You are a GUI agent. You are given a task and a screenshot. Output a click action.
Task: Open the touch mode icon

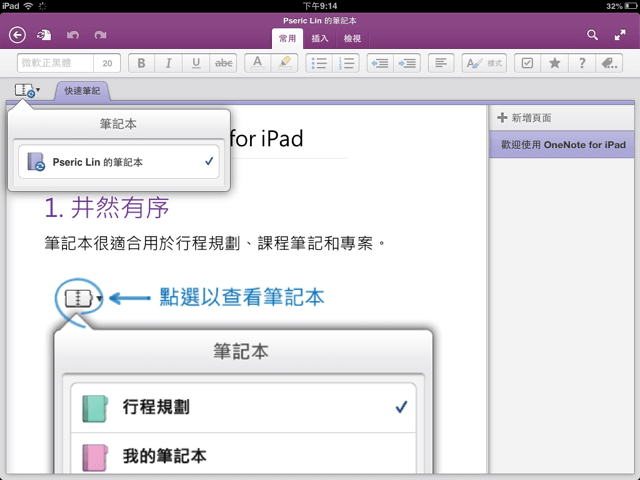pyautogui.click(x=44, y=35)
